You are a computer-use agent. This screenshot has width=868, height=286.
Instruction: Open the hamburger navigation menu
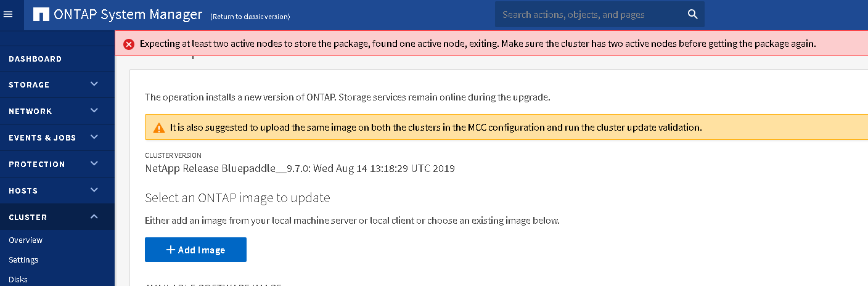point(8,14)
